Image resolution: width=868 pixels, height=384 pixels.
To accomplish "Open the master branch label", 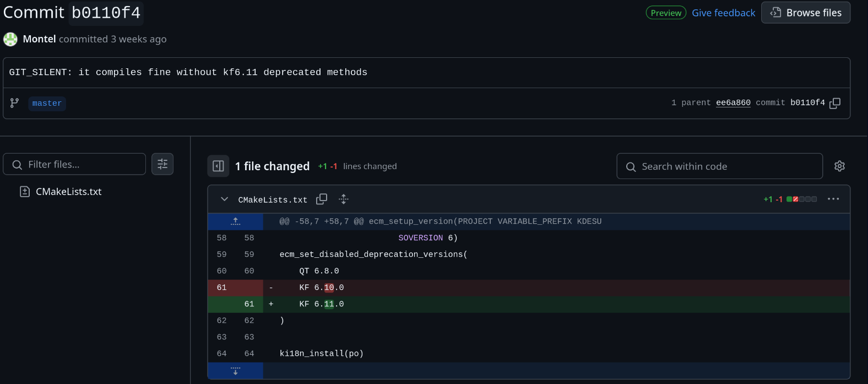I will point(47,104).
